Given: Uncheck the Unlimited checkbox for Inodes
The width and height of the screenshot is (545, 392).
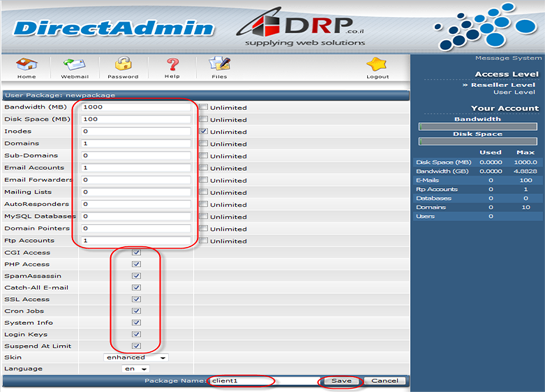Looking at the screenshot, I should coord(204,131).
